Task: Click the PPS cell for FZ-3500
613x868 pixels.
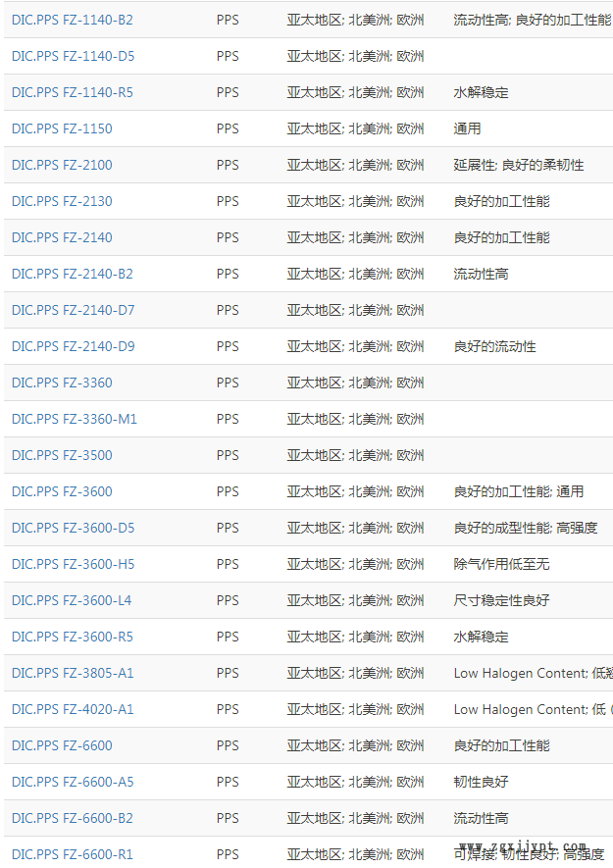Action: [x=228, y=455]
